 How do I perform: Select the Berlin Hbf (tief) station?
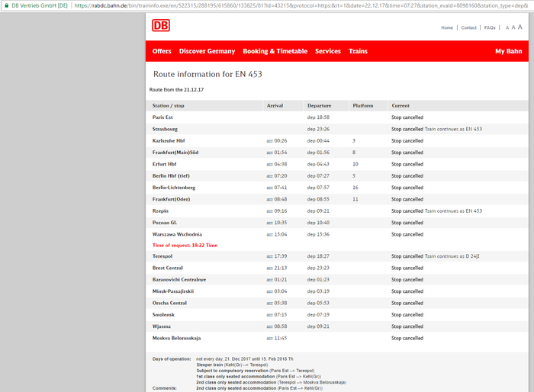pyautogui.click(x=171, y=175)
